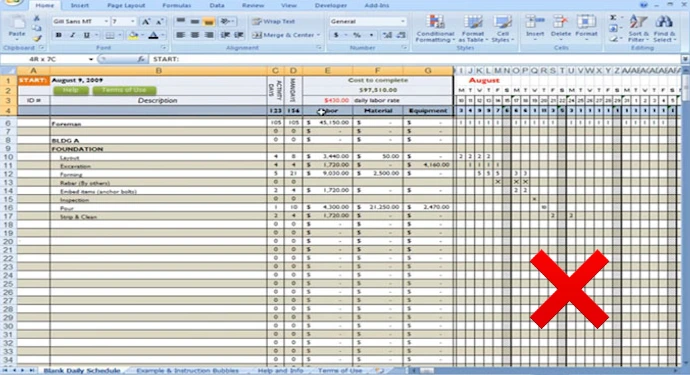Open the Data ribbon tab

pyautogui.click(x=217, y=5)
